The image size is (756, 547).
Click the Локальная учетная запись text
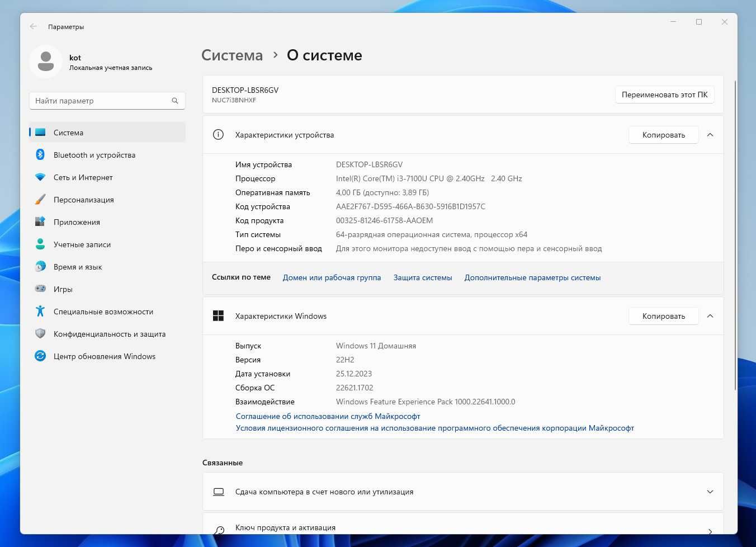pos(111,68)
